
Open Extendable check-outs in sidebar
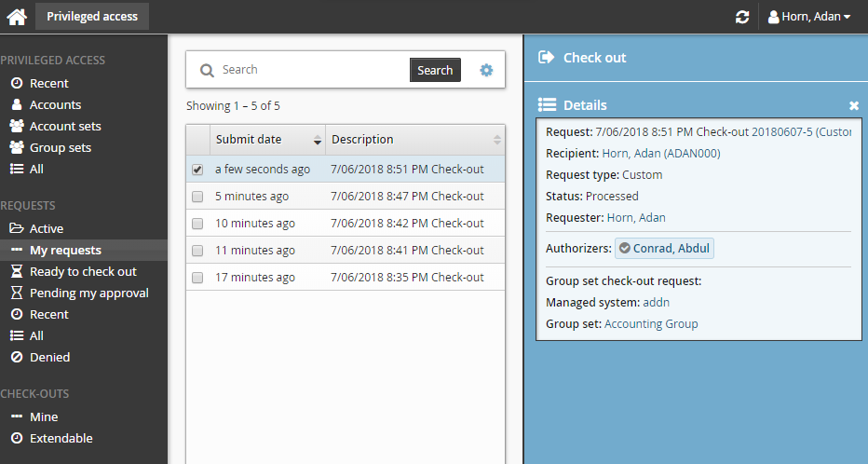61,438
